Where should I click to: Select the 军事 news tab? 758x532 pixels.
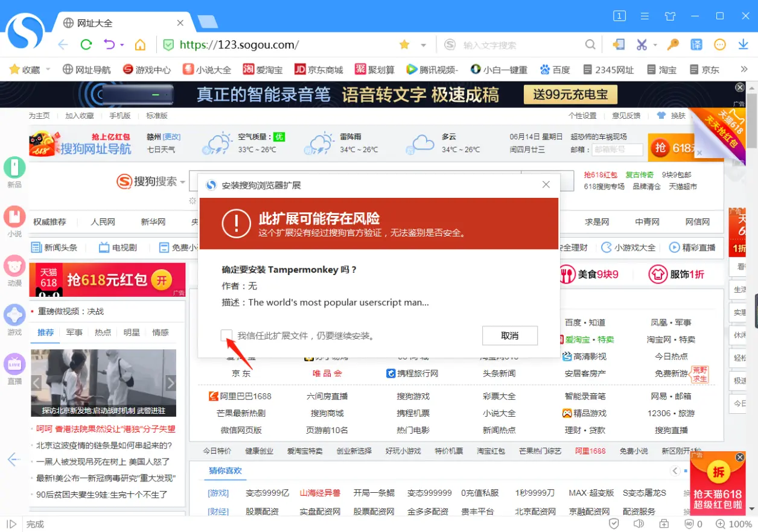click(x=75, y=332)
